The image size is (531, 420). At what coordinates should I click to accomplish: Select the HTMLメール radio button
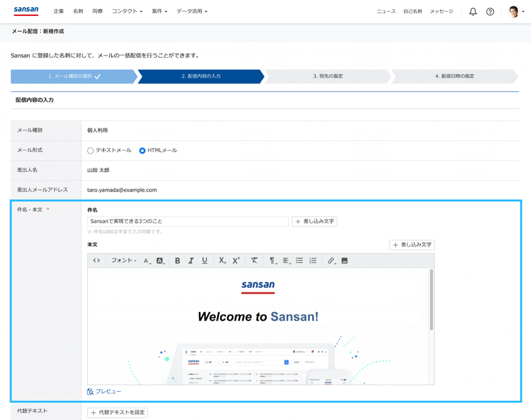point(142,151)
